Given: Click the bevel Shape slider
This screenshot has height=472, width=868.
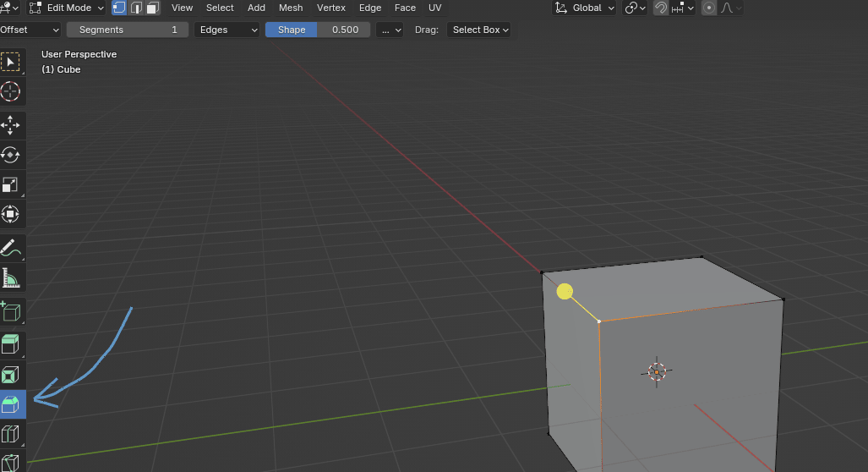Looking at the screenshot, I should (x=318, y=30).
